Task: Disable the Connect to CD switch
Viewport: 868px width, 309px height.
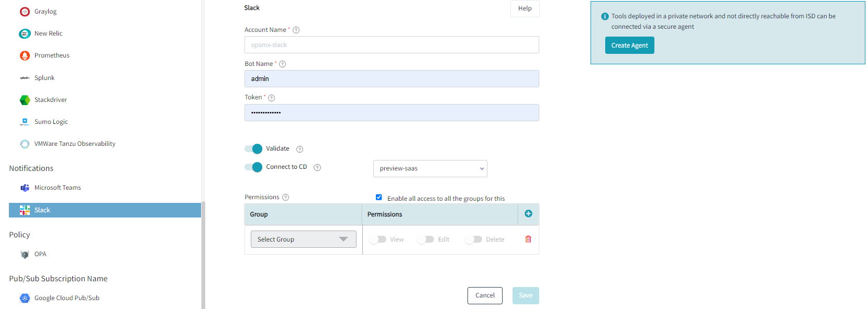Action: 253,167
